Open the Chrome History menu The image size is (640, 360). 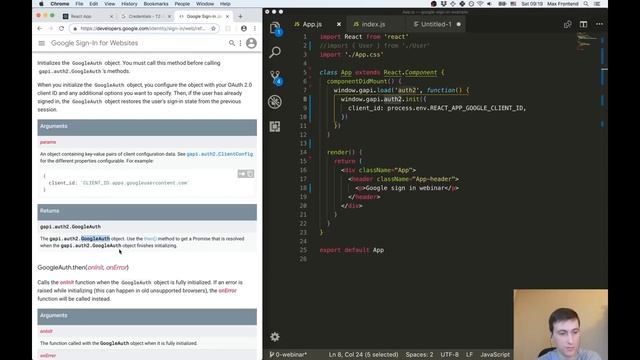[x=129, y=4]
